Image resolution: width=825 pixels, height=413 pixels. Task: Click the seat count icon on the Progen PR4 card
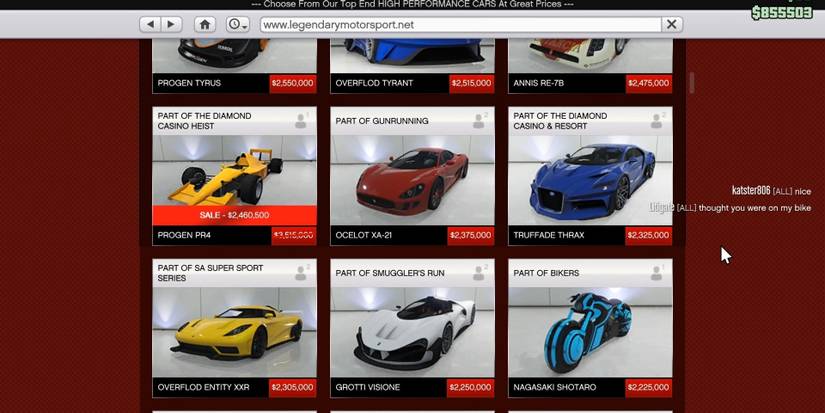[301, 120]
